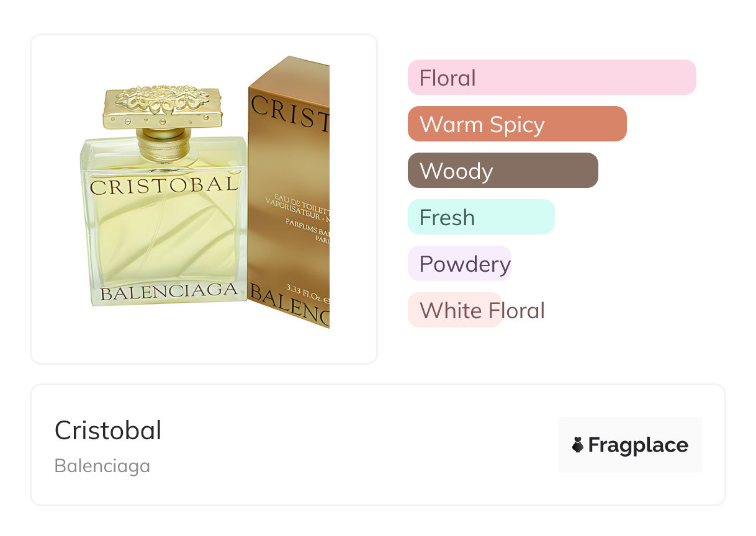Open the Balenciaga brand name below the title
The width and height of the screenshot is (756, 536).
(102, 466)
